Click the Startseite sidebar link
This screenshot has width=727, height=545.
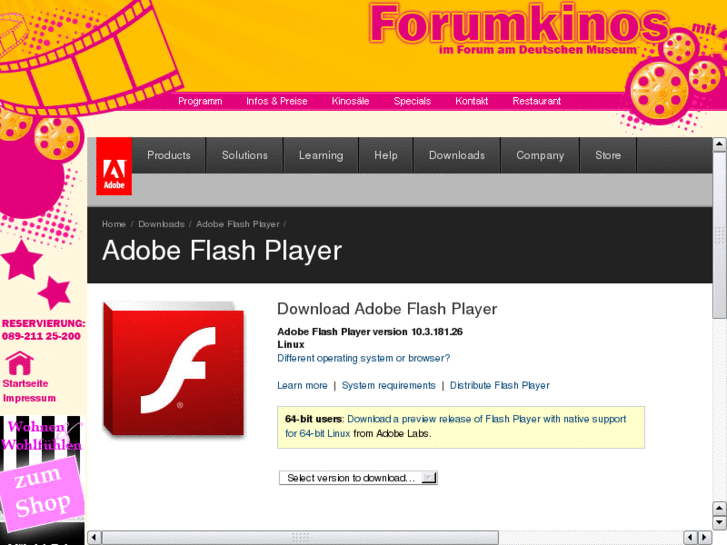26,384
